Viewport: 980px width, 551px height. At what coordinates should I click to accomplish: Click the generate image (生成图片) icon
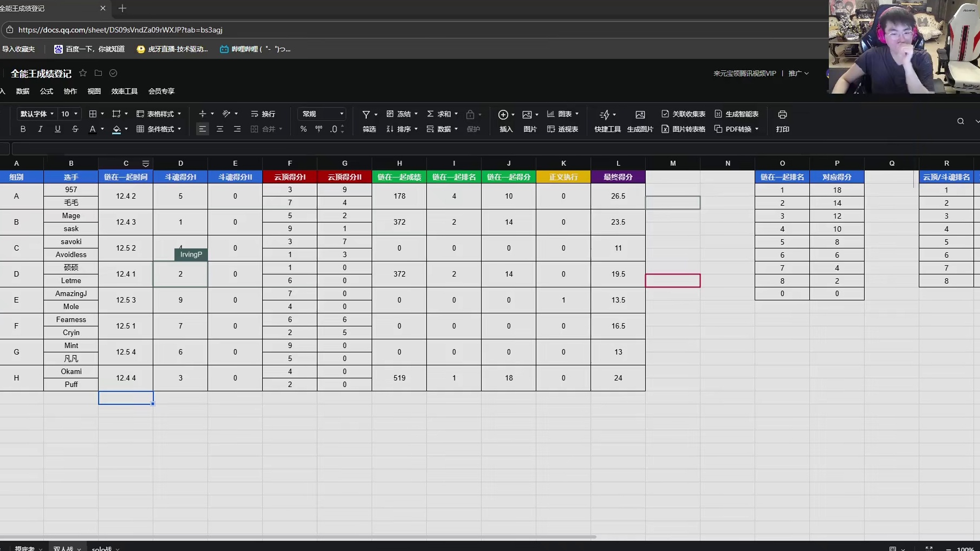(x=640, y=115)
